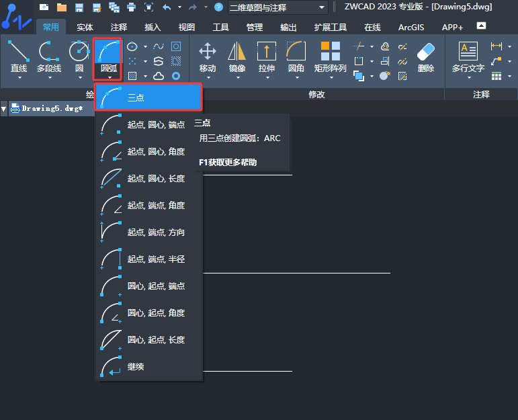Select the Fillet (圆角) tool
This screenshot has width=518, height=420.
296,57
